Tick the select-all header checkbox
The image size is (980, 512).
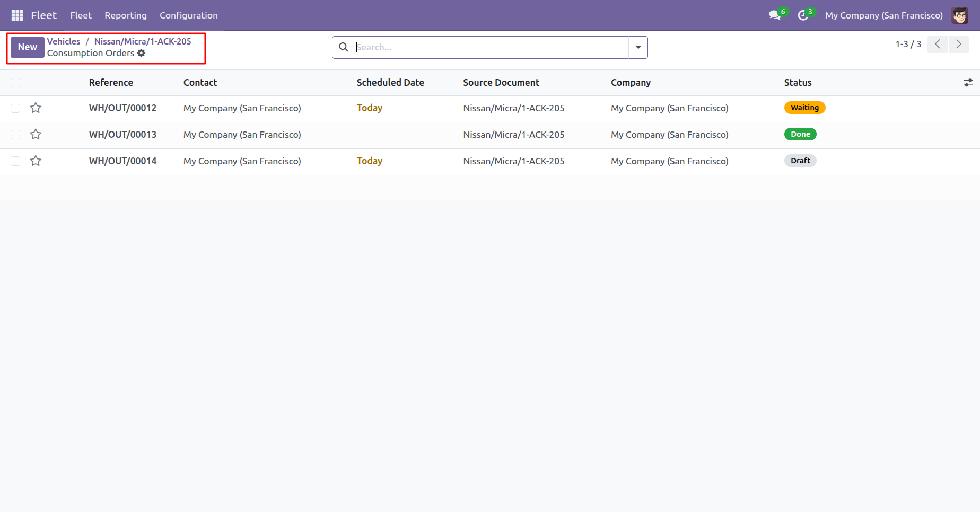tap(15, 83)
